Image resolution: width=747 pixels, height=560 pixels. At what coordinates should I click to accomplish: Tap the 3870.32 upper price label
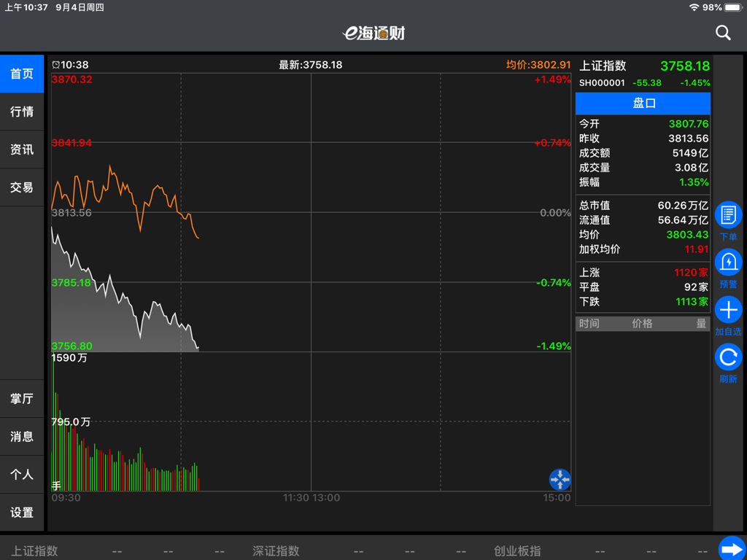[x=71, y=79]
